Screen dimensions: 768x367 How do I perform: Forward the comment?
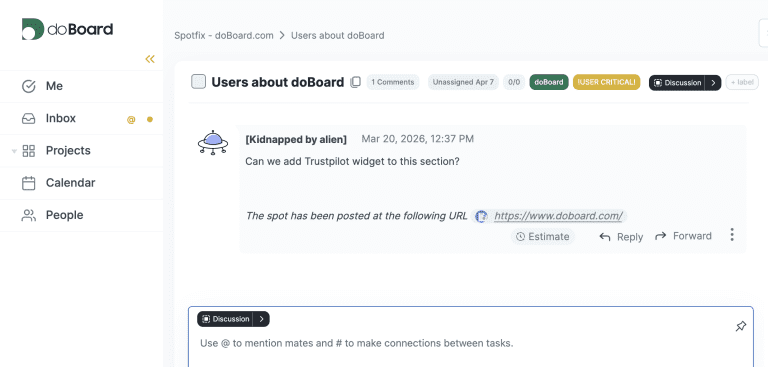click(683, 236)
